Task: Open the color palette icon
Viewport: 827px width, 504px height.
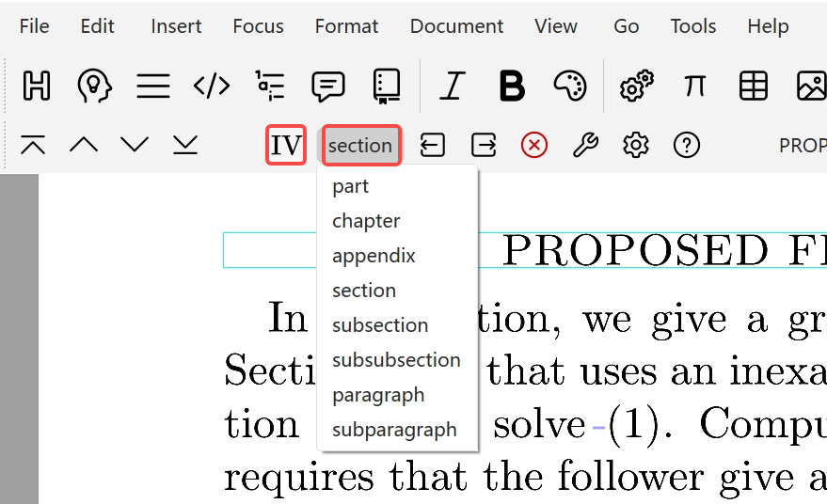Action: click(570, 86)
